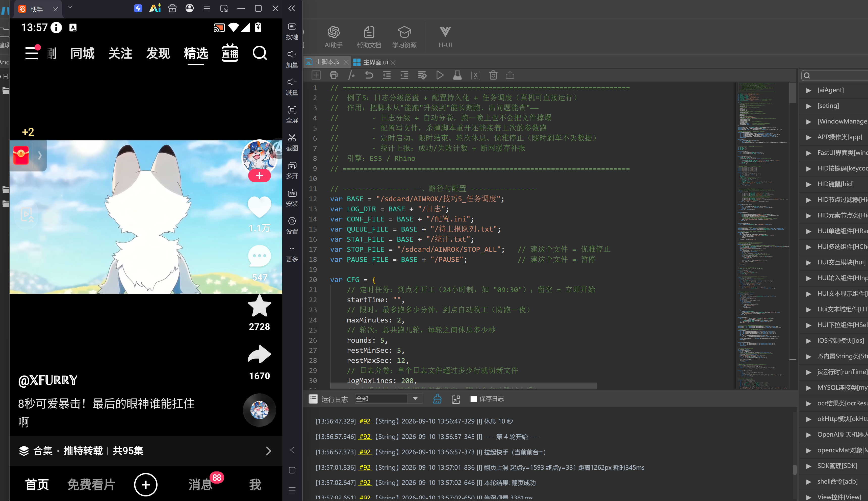Follow the author with red plus button
Screen dimensions: 868x501
coord(259,176)
